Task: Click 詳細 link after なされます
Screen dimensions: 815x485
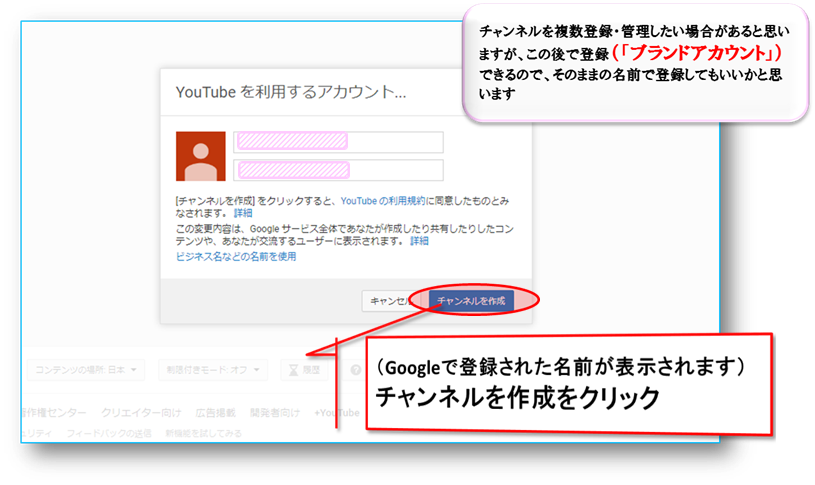Action: pos(243,213)
